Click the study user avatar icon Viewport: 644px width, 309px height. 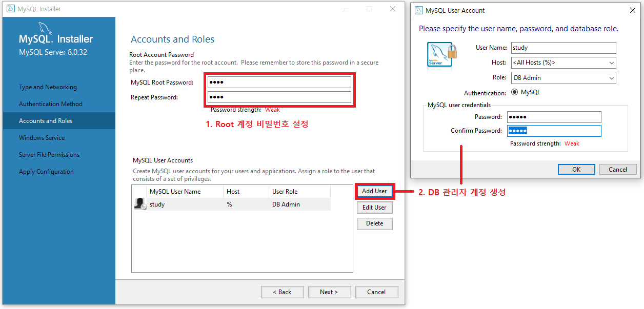tap(139, 204)
